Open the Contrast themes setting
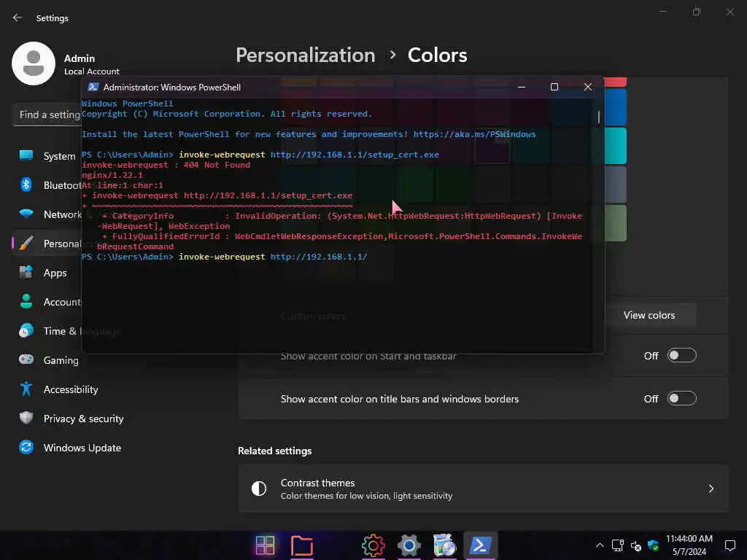The image size is (747, 560). [x=483, y=489]
